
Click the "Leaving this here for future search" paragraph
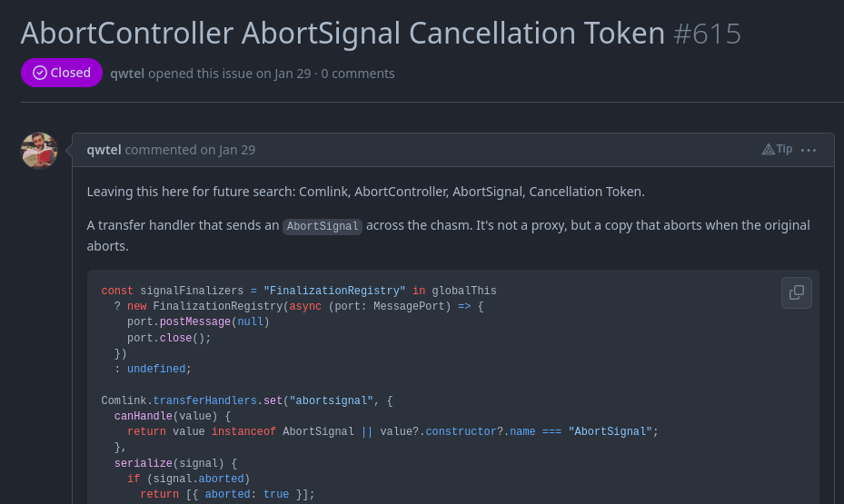365,192
